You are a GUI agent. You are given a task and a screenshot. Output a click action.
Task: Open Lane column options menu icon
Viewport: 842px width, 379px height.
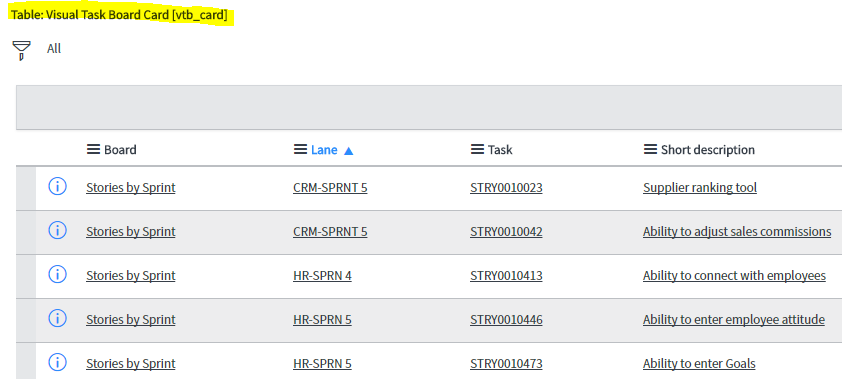tap(300, 150)
